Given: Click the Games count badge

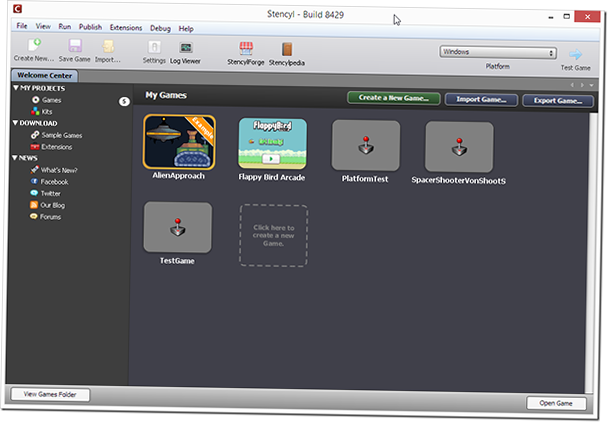Looking at the screenshot, I should tap(124, 102).
